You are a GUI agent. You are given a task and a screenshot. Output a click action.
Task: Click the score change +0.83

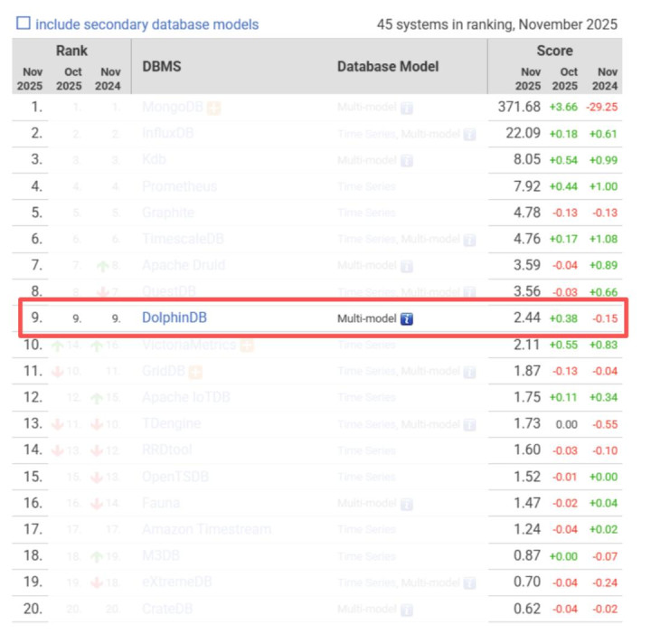point(604,345)
